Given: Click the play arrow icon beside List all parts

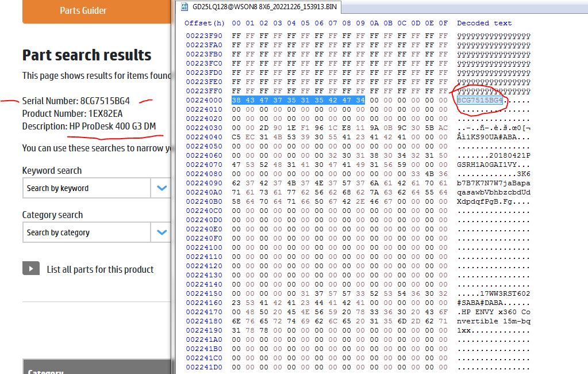Looking at the screenshot, I should pos(31,269).
